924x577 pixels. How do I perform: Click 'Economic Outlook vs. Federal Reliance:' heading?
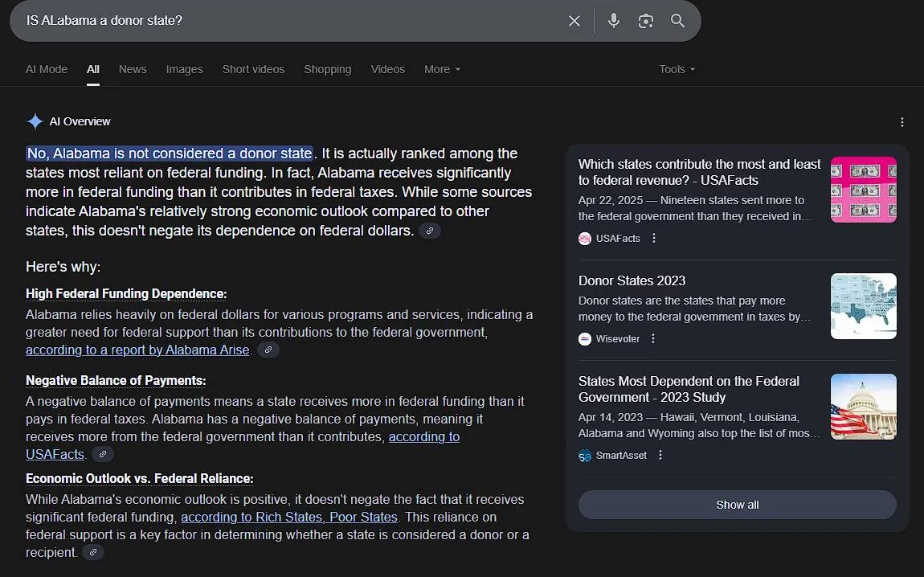pos(140,478)
